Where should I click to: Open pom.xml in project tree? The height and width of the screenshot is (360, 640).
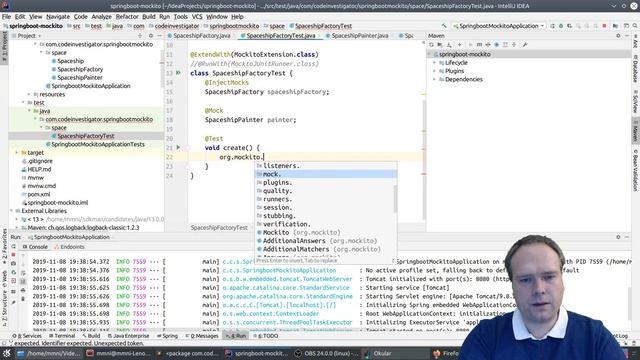click(39, 194)
